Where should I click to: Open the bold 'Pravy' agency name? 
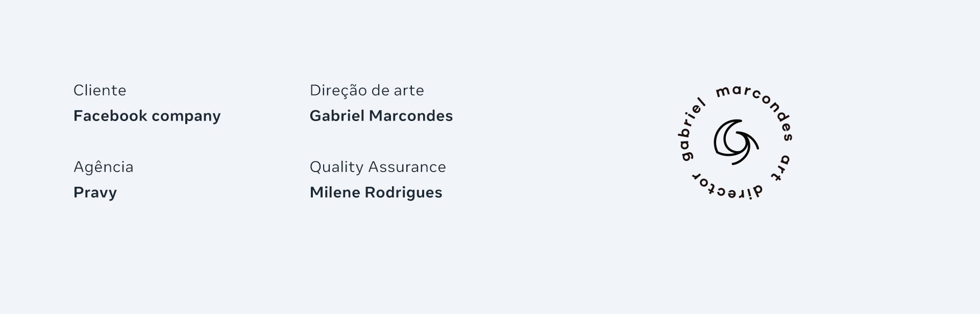tap(95, 193)
